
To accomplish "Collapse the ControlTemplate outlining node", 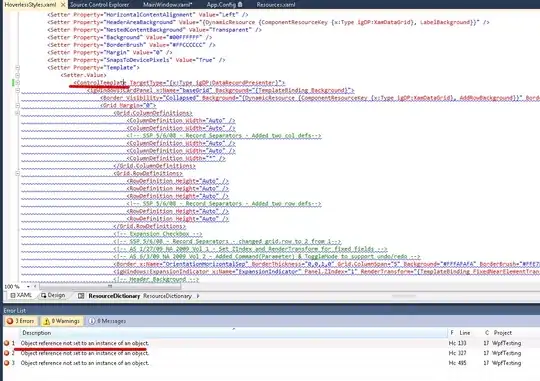I will [17, 83].
